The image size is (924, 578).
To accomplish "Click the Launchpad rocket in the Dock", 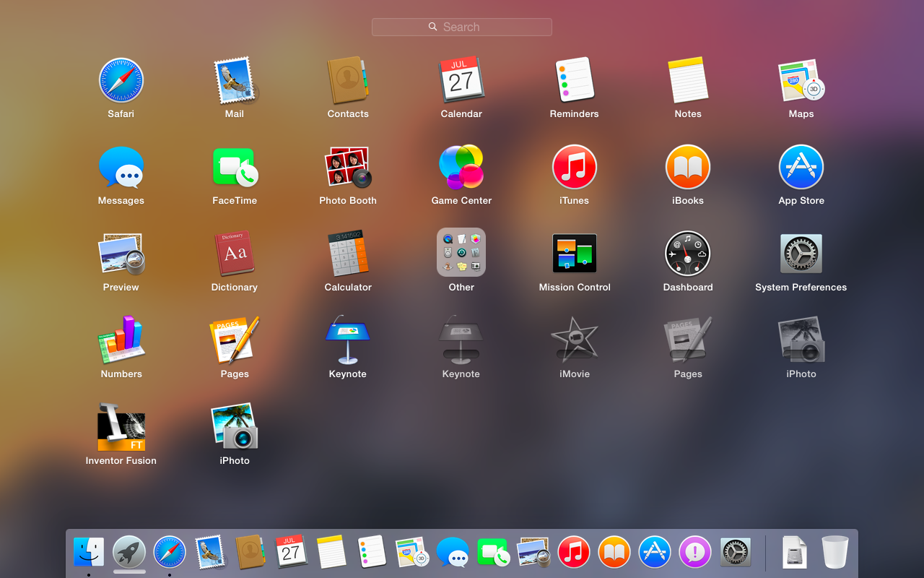I will tap(129, 553).
